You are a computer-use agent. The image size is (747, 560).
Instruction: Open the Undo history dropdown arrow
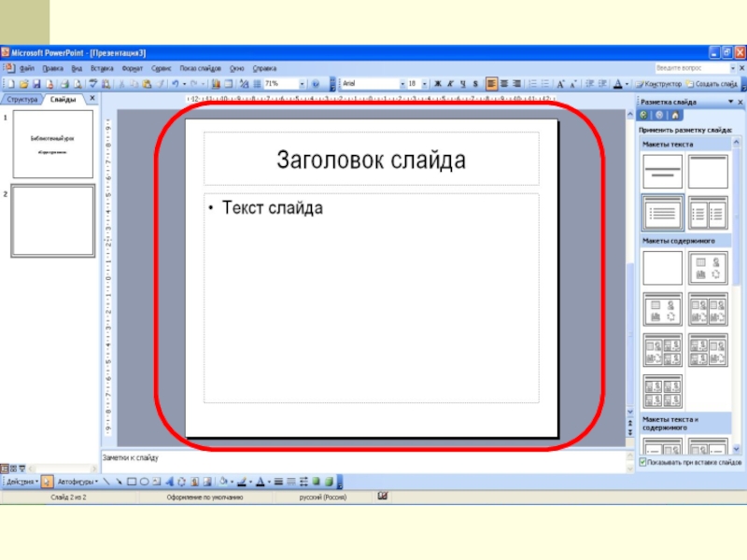click(x=184, y=84)
